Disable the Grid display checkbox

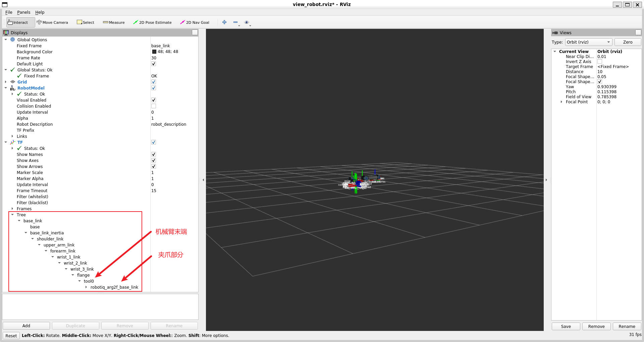154,82
